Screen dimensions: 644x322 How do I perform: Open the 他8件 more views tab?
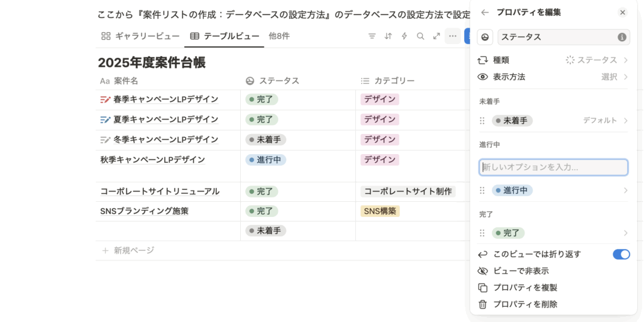tap(279, 36)
